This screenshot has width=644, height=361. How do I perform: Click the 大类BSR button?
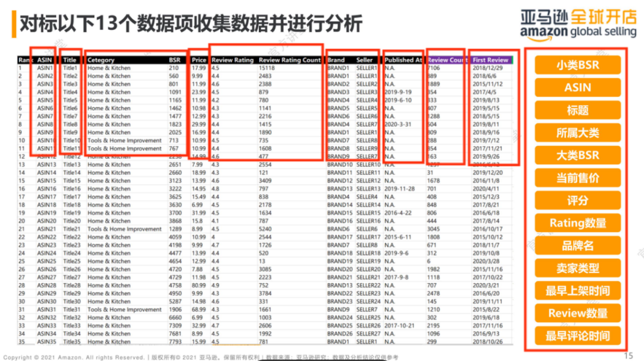click(x=577, y=155)
